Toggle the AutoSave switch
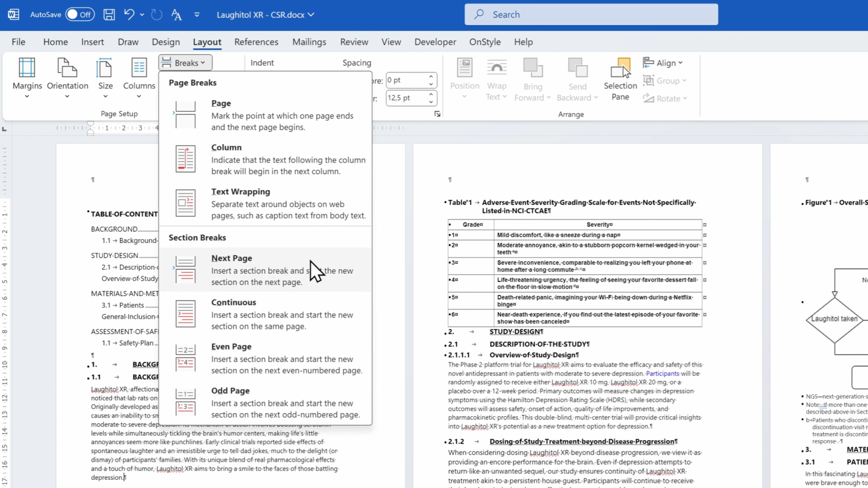868x488 pixels. pyautogui.click(x=80, y=15)
